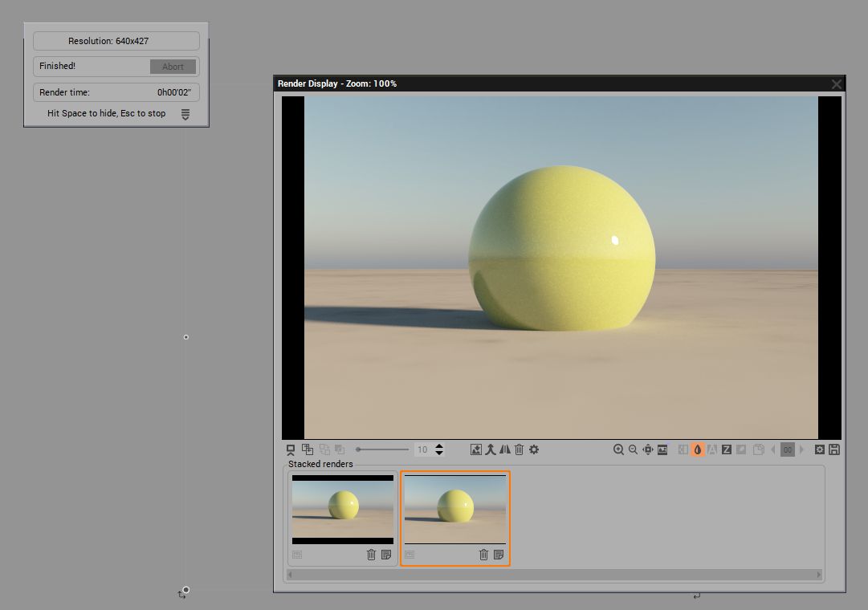Click the Abort render button
The image size is (868, 610).
pyautogui.click(x=173, y=67)
